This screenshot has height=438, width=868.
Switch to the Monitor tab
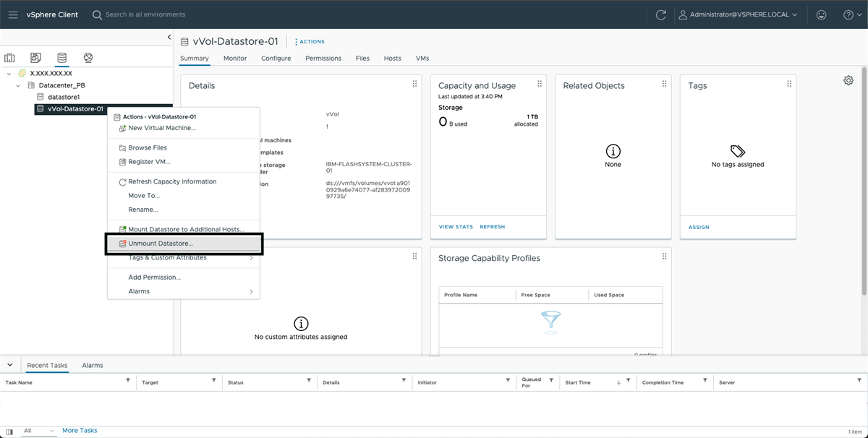[x=235, y=58]
